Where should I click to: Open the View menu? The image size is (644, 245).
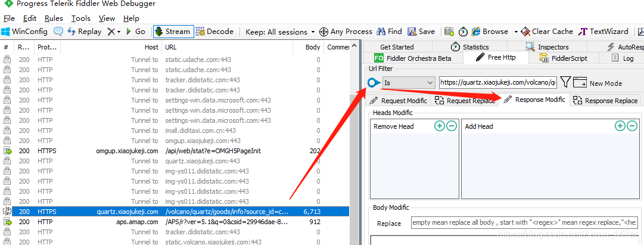(x=107, y=18)
